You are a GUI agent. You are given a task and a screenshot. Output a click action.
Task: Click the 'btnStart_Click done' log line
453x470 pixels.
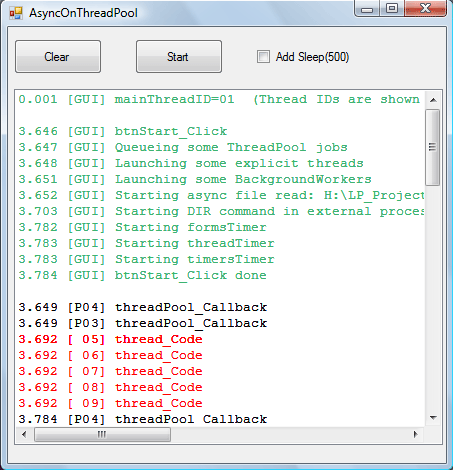142,275
